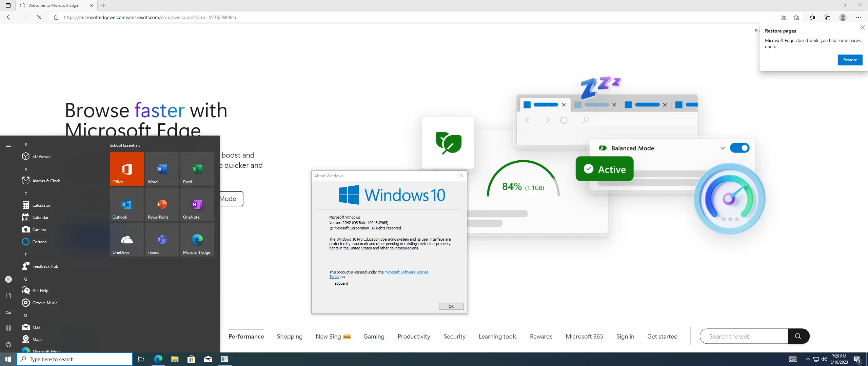This screenshot has width=868, height=366.
Task: Open Edge Collections toolbar icon
Action: tap(827, 17)
